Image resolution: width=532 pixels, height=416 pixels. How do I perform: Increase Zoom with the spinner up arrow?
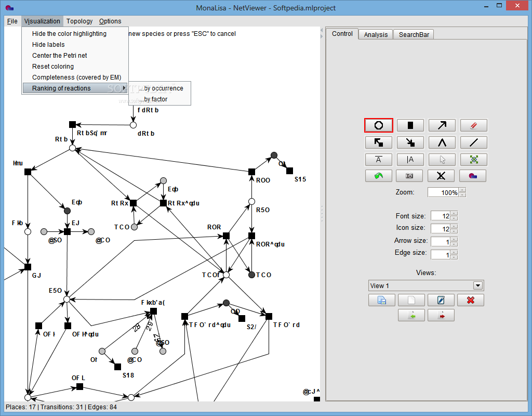point(463,190)
